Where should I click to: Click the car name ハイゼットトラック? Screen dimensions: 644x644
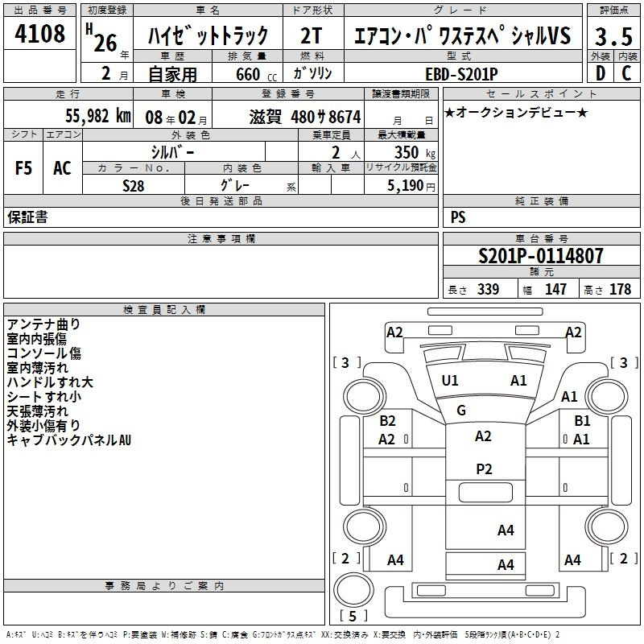(208, 37)
